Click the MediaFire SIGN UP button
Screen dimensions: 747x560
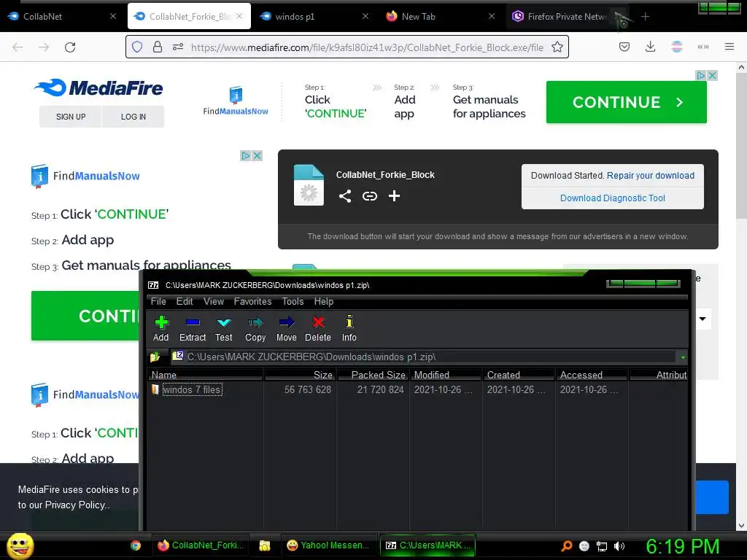click(x=71, y=117)
